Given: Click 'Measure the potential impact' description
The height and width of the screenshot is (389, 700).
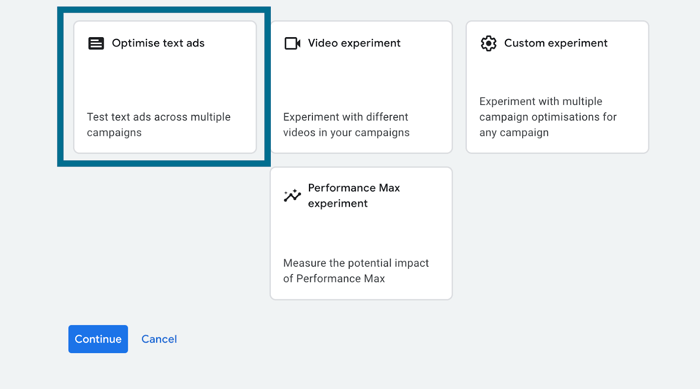Looking at the screenshot, I should point(356,271).
